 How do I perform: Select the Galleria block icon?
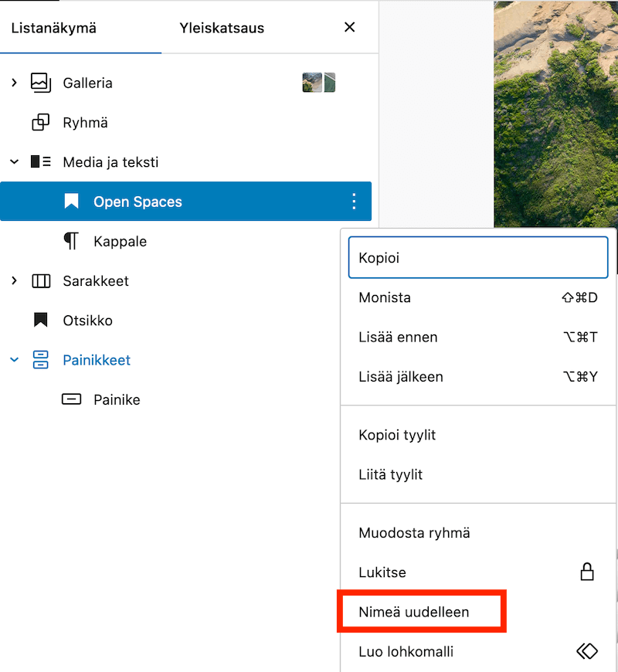(x=41, y=83)
